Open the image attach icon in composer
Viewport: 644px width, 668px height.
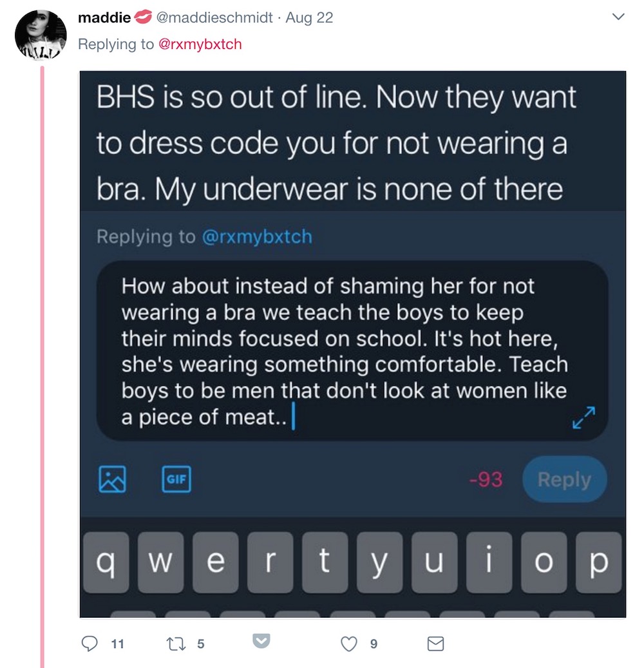click(113, 479)
